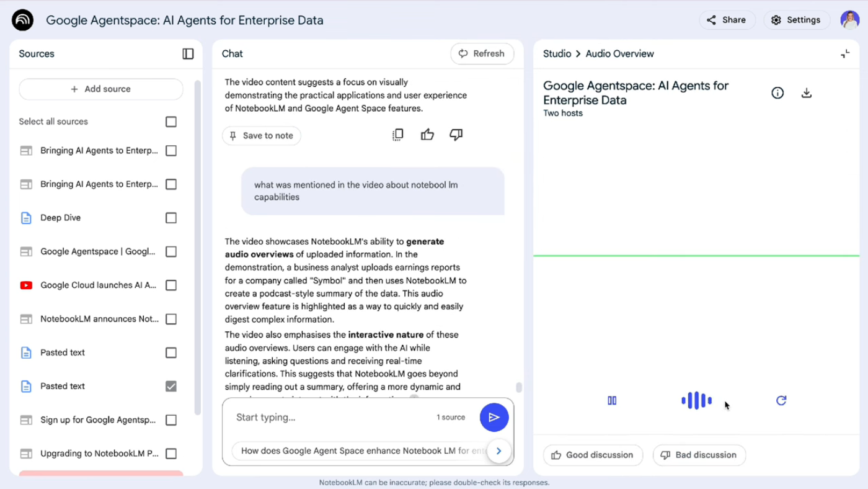Open the user profile avatar
Image resolution: width=868 pixels, height=489 pixels.
tap(849, 20)
